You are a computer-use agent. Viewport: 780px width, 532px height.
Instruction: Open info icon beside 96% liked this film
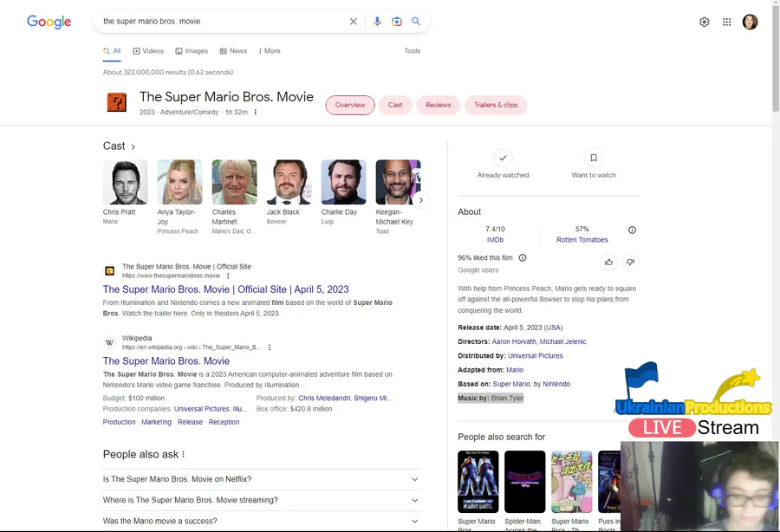[x=523, y=257]
